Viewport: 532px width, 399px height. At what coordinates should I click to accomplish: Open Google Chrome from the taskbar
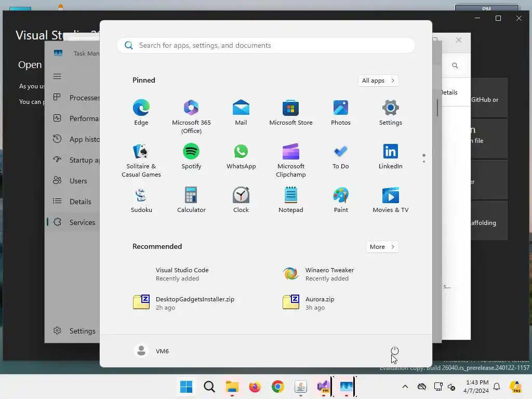tap(277, 387)
